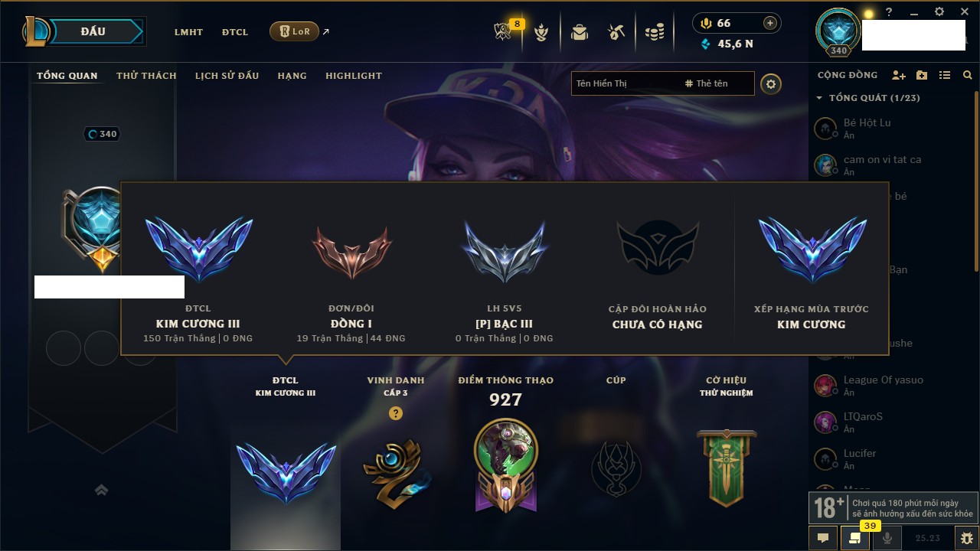Switch to the LỊCH SỬ ĐẤU tab
The height and width of the screenshot is (551, 980).
pos(227,76)
